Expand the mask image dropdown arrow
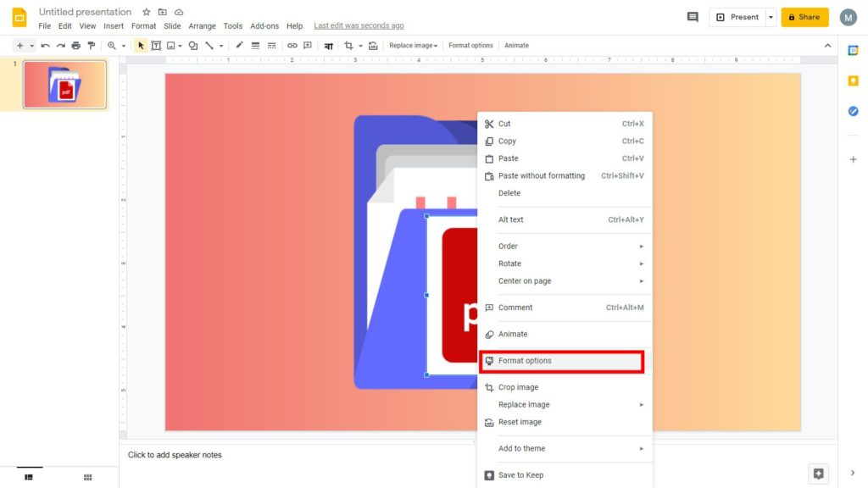Screen dimensions: 868x488 360,46
